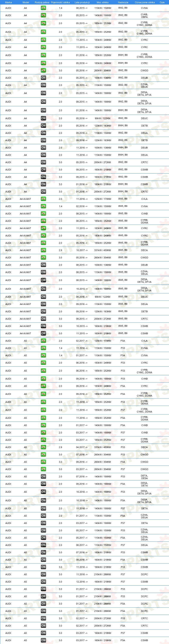Click '331kW / 450KM' in A5 04.2017 row
169x644 pixels.
pyautogui.click(x=103, y=447)
